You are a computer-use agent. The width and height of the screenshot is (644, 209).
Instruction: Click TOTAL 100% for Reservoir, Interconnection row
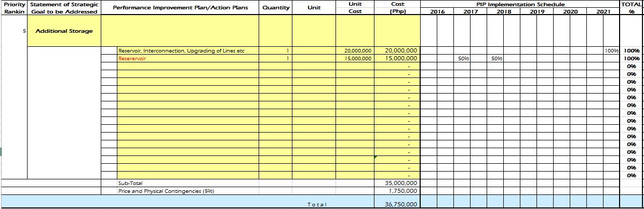click(x=632, y=50)
